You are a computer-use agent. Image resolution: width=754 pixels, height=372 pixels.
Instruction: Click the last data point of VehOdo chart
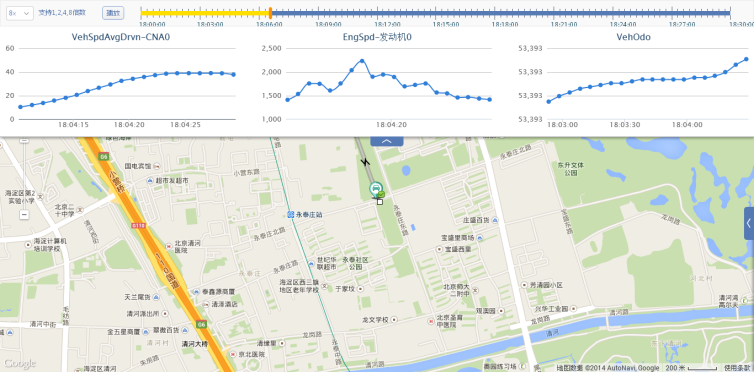pos(746,59)
